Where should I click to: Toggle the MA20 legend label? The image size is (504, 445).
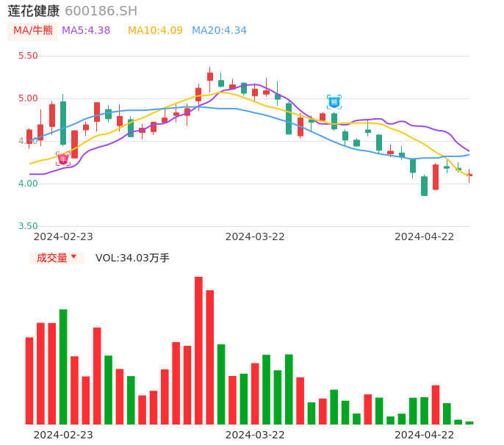click(x=219, y=31)
